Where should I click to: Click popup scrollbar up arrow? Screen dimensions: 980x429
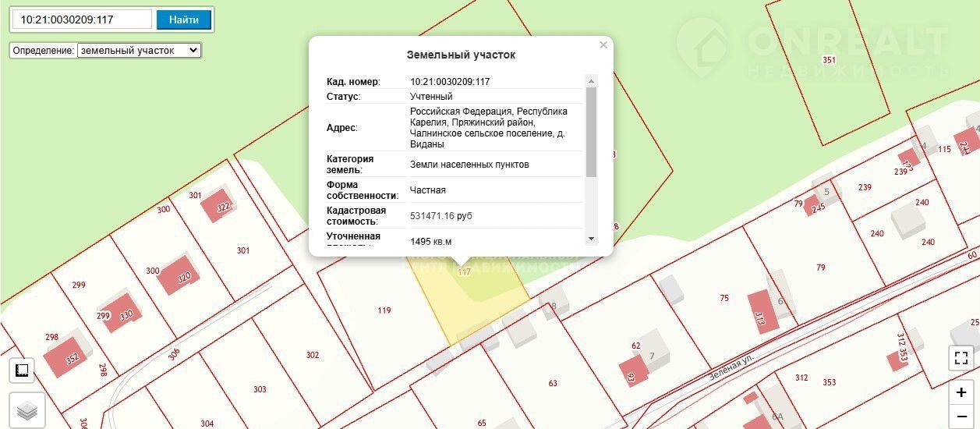pos(591,81)
